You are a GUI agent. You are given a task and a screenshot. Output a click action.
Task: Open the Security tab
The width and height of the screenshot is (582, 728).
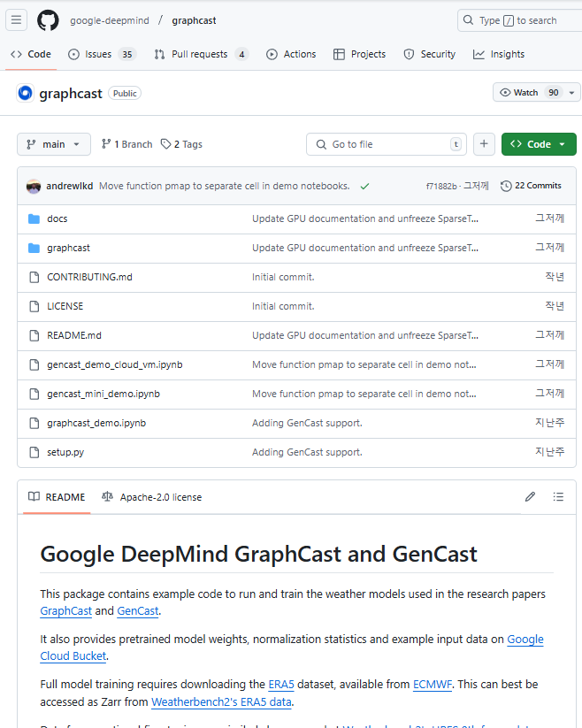pos(429,54)
